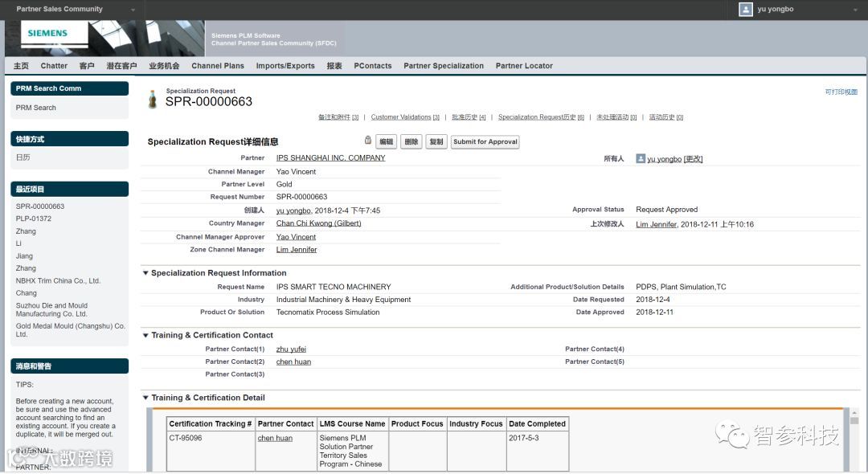Open Chan Chi Kwong (Gilbert) link
The width and height of the screenshot is (868, 474).
318,223
